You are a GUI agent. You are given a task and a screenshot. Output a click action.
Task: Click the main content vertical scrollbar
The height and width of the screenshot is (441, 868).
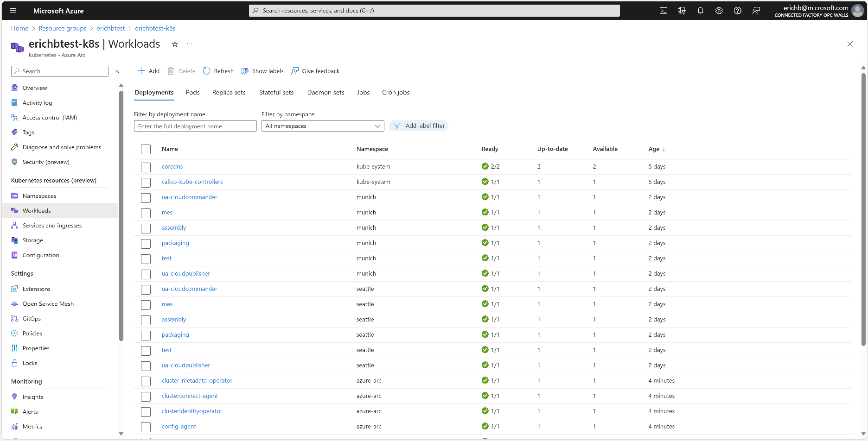863,209
